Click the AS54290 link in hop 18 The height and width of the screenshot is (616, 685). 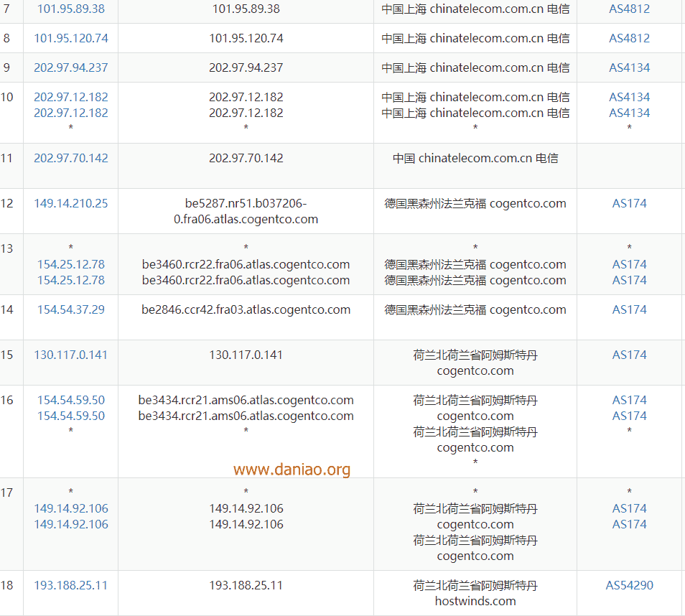pyautogui.click(x=629, y=585)
